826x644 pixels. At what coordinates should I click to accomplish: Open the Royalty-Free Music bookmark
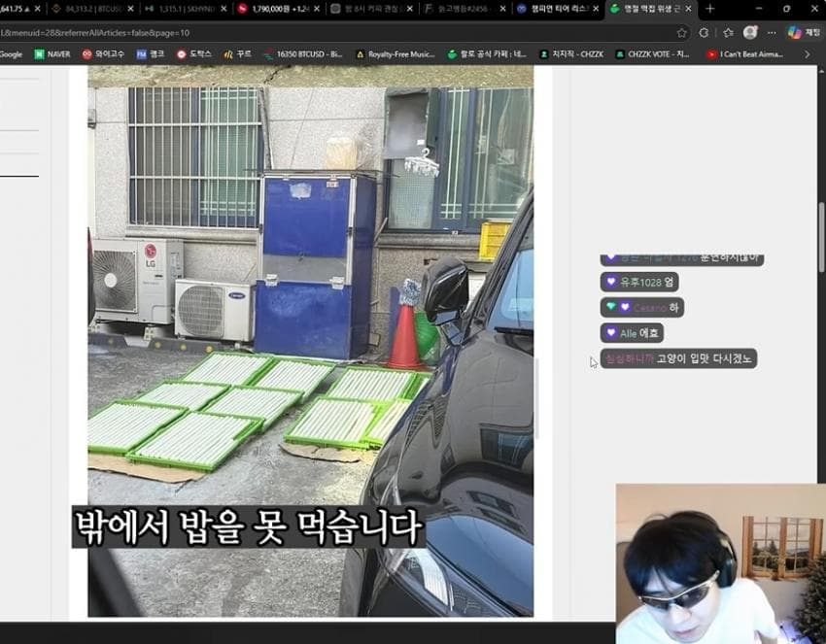pyautogui.click(x=396, y=54)
